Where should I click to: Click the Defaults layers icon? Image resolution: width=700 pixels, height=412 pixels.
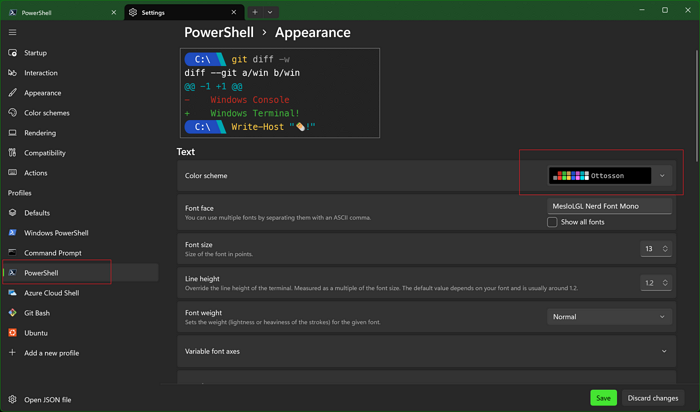[x=12, y=212]
